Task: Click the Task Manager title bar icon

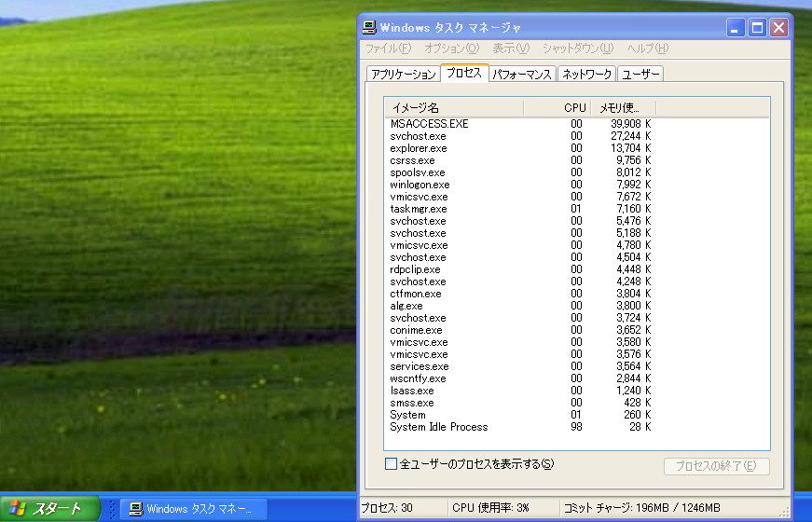Action: click(369, 27)
